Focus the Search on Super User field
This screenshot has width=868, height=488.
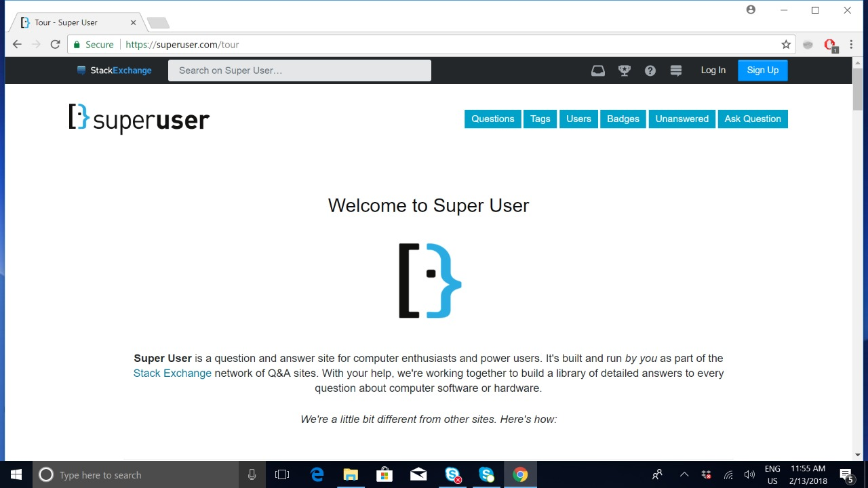(300, 70)
